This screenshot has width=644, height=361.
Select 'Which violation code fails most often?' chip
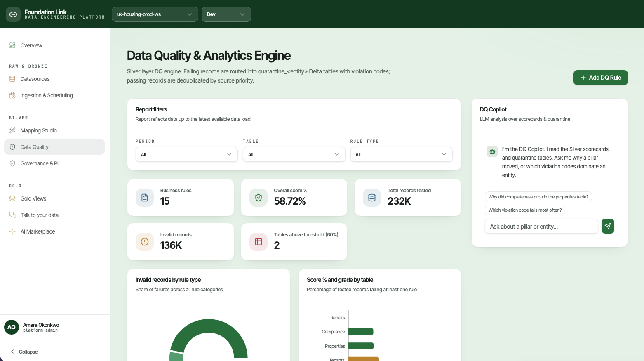(525, 210)
